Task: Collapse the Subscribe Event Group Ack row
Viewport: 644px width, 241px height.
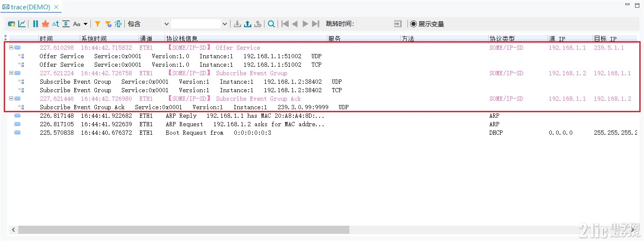Action: coord(11,99)
